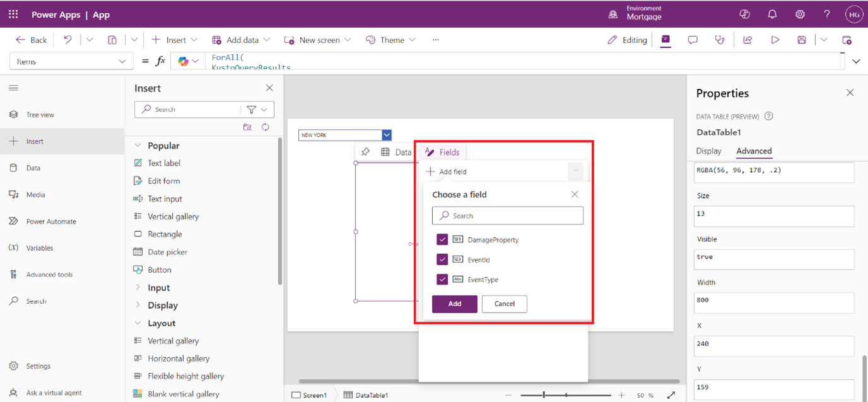This screenshot has height=402, width=868.
Task: Expand the Input category in Insert panel
Action: coord(158,287)
